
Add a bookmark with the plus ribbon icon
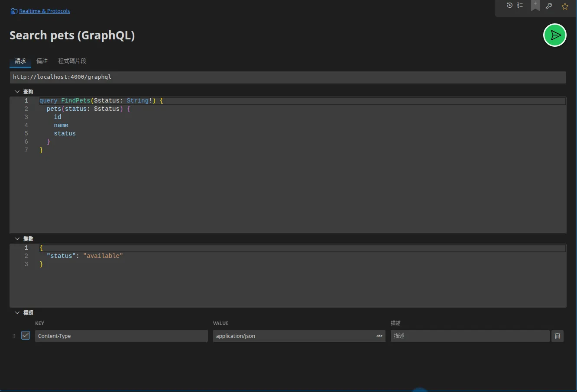click(x=535, y=6)
